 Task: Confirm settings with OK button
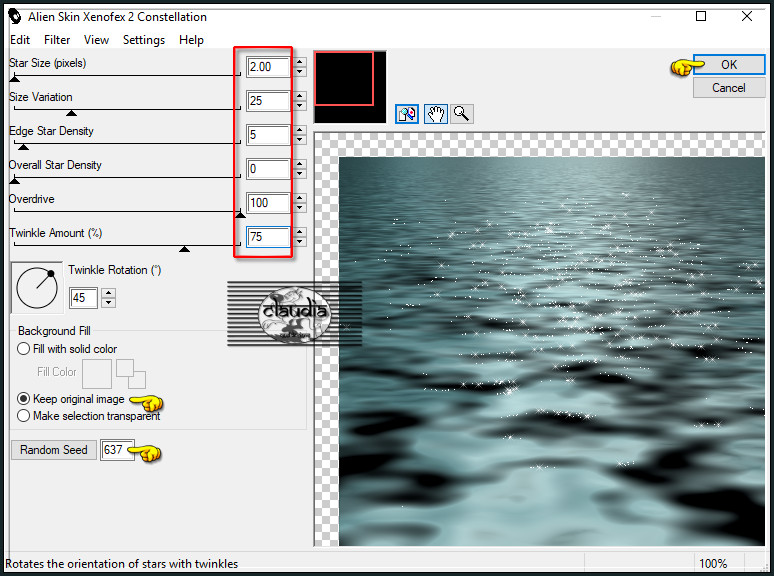click(x=729, y=65)
